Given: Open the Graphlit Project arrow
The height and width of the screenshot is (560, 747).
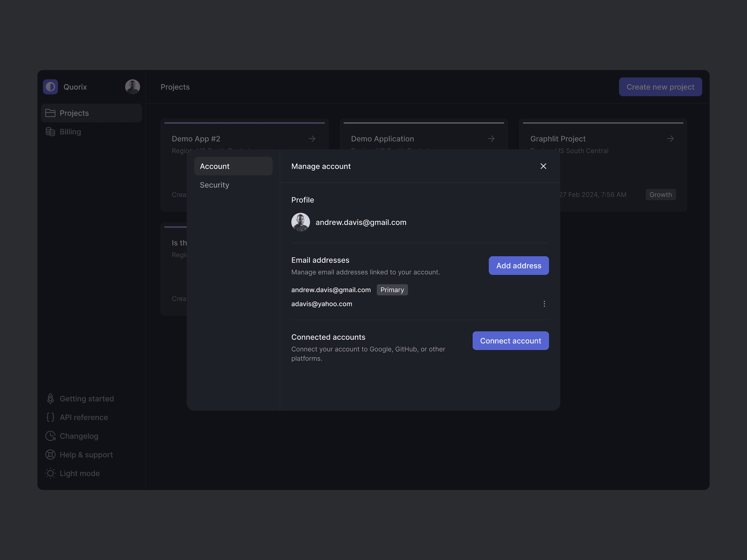Looking at the screenshot, I should (x=670, y=139).
